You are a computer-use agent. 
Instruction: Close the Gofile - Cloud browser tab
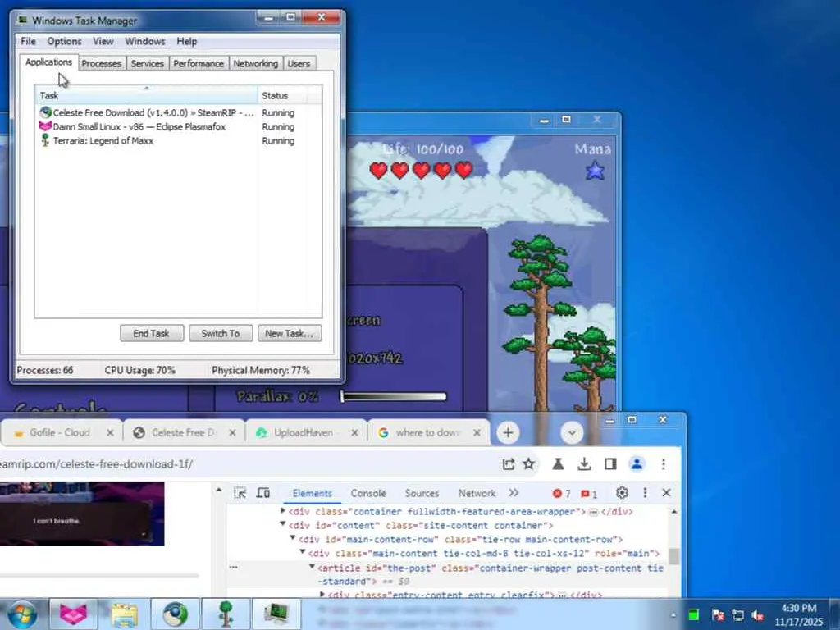pyautogui.click(x=110, y=432)
